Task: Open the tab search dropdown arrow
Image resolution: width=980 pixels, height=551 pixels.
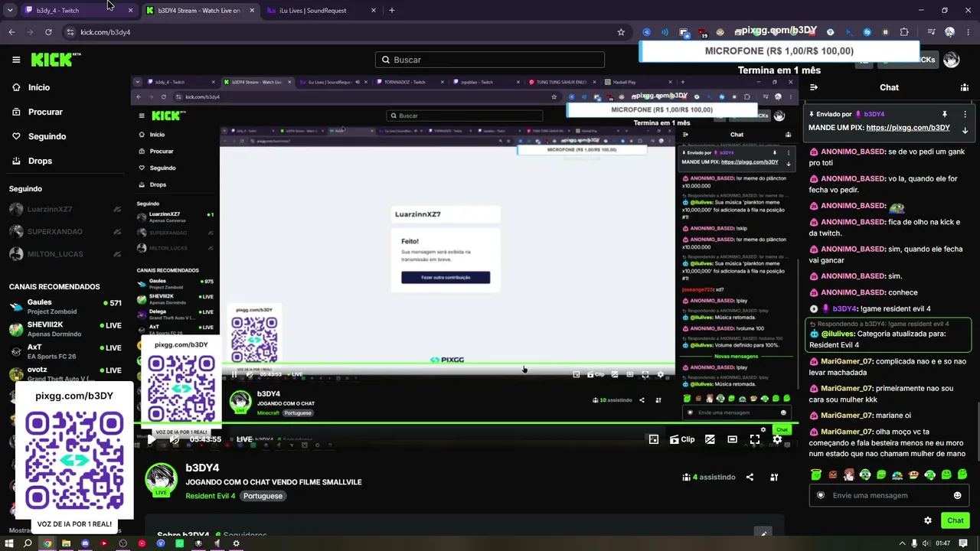Action: (10, 11)
